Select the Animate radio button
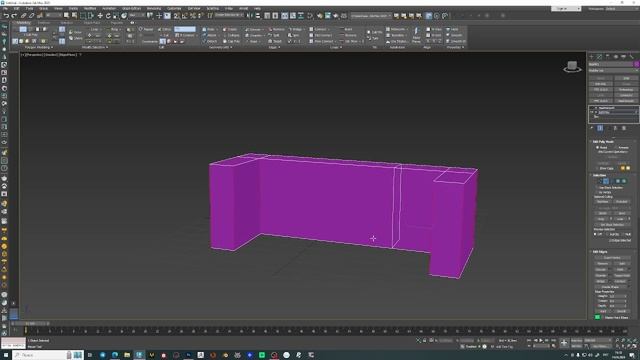 pos(617,147)
